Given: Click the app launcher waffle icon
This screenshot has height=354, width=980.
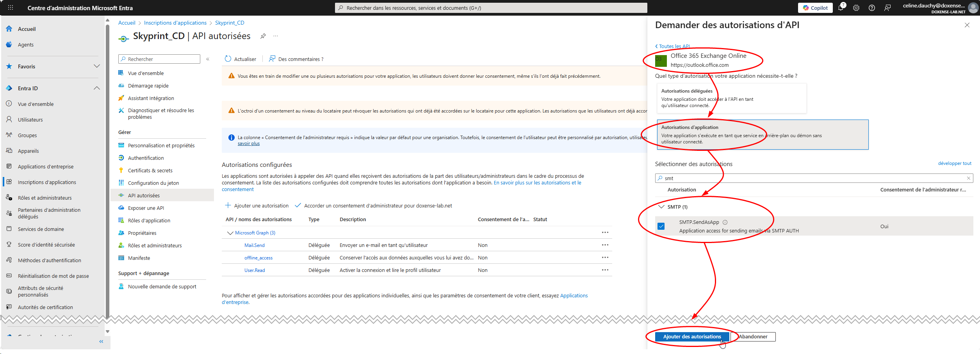Looking at the screenshot, I should click(11, 8).
